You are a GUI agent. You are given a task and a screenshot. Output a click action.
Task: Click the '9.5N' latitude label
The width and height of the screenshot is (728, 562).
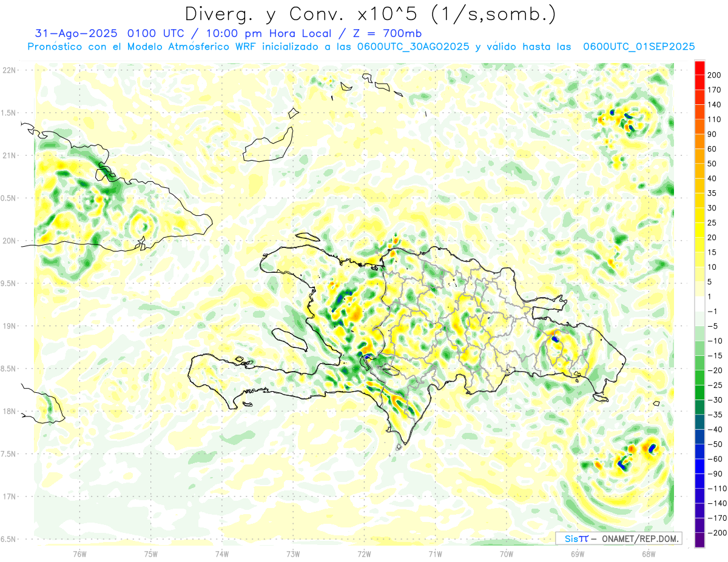(8, 283)
